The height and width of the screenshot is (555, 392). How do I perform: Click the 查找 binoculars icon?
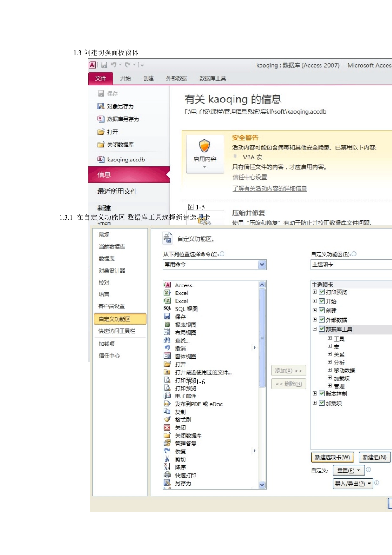(167, 340)
